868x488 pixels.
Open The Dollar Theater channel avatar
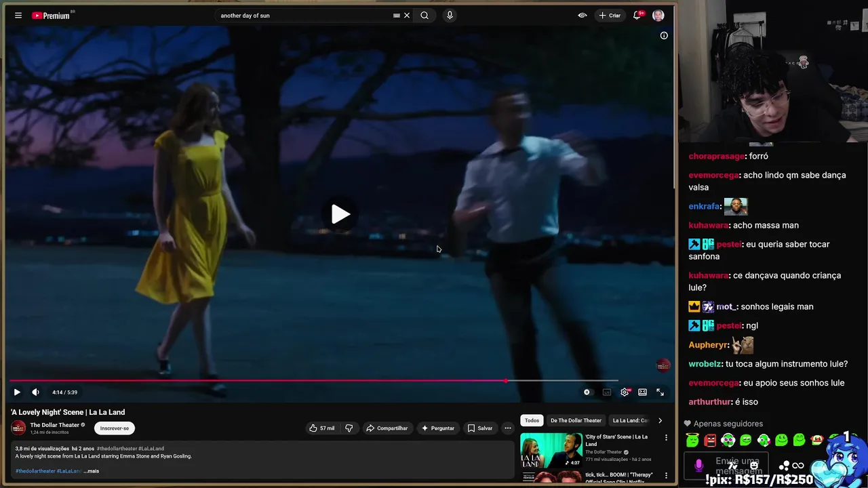(x=18, y=428)
